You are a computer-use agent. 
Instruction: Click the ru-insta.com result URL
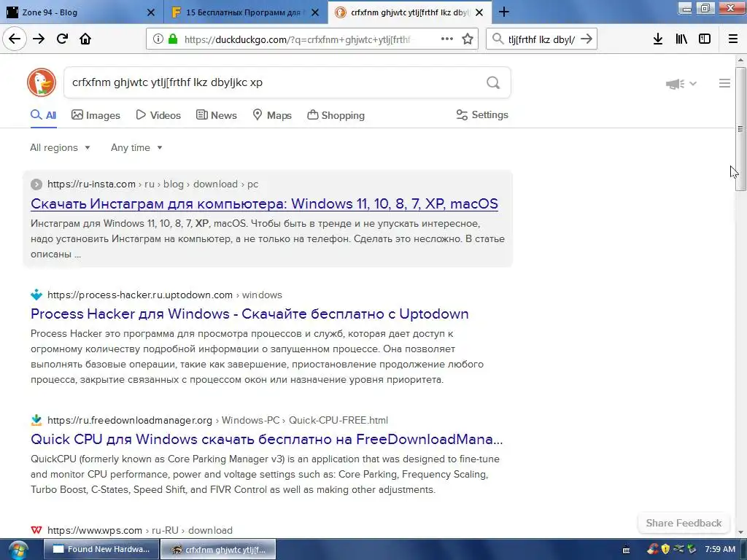[x=153, y=184]
